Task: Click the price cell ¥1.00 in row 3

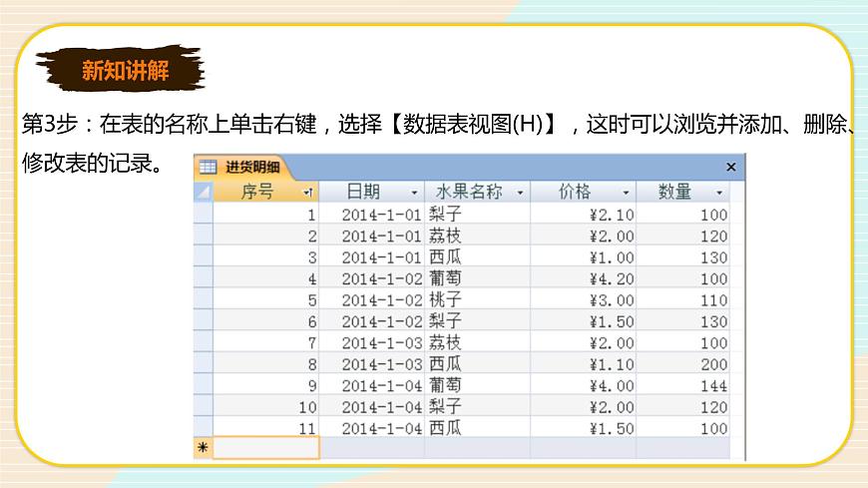Action: pos(583,256)
